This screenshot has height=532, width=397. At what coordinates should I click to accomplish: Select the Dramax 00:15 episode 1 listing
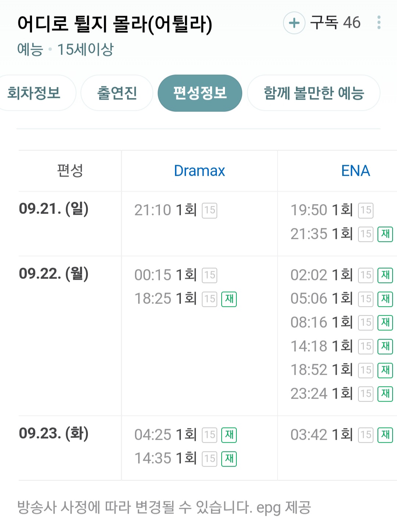165,275
